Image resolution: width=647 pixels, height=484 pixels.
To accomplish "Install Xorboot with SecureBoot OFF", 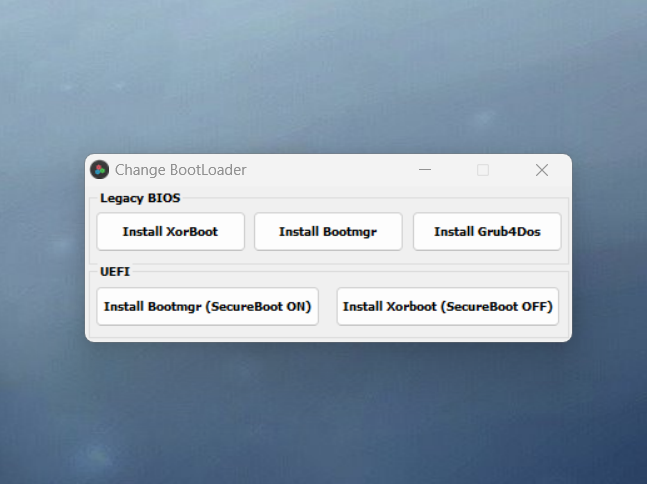I will point(448,307).
